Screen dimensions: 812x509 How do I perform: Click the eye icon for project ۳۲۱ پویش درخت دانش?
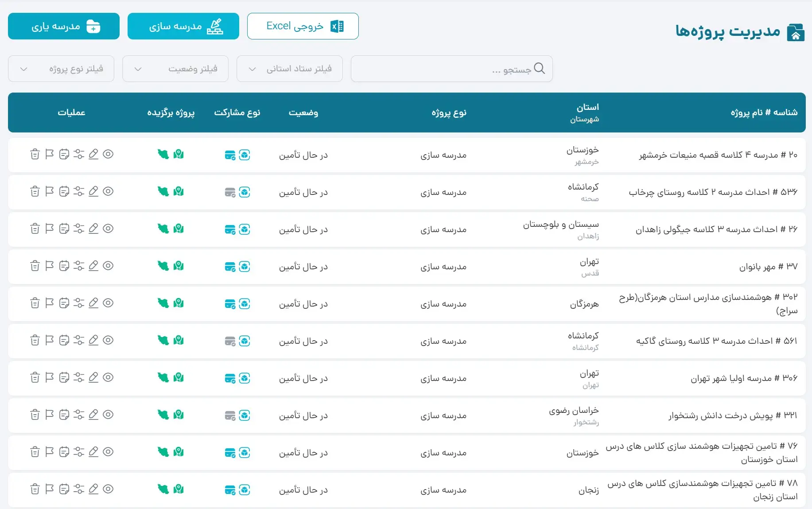108,415
